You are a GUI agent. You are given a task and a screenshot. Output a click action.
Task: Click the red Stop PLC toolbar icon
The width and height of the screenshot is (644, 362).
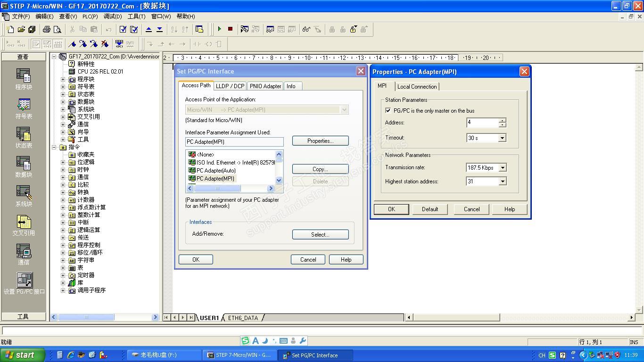pyautogui.click(x=230, y=29)
